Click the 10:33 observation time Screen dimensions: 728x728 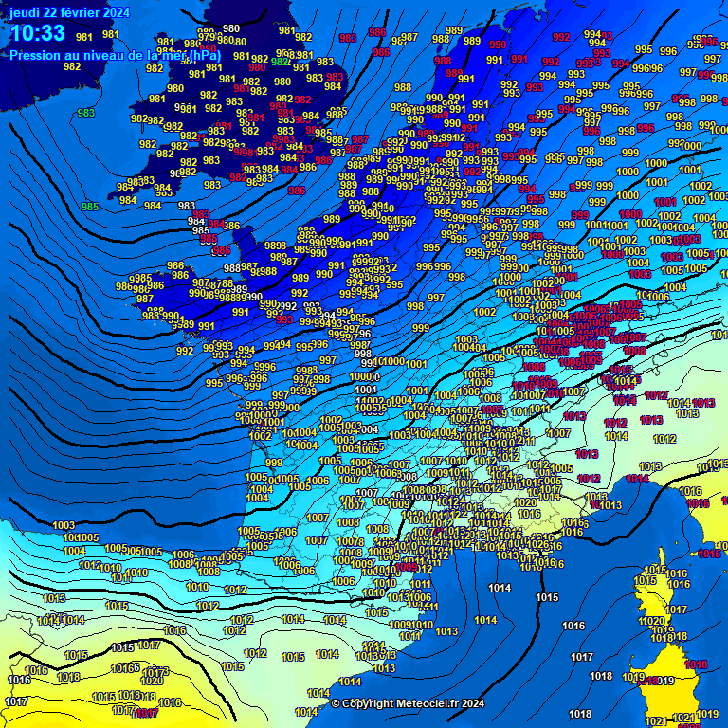[x=38, y=34]
